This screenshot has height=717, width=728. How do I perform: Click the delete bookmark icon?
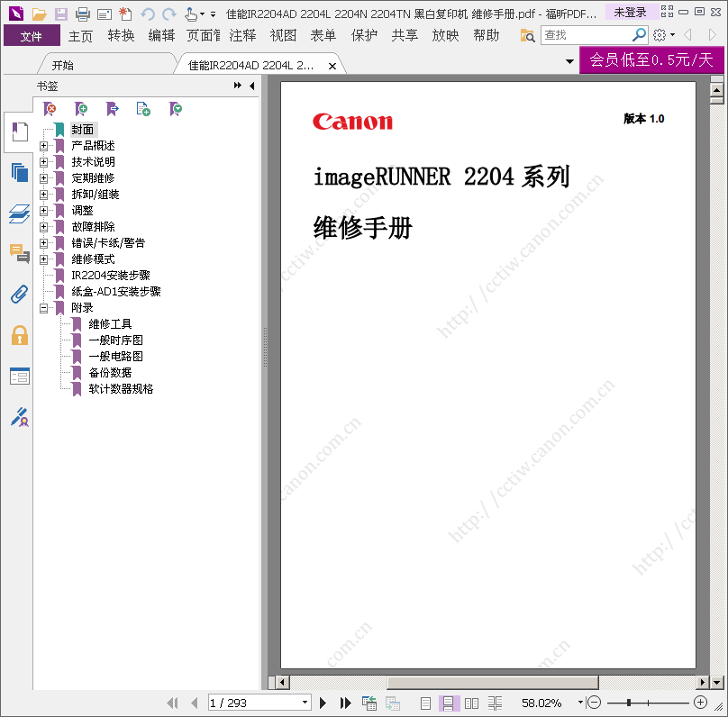[x=50, y=109]
